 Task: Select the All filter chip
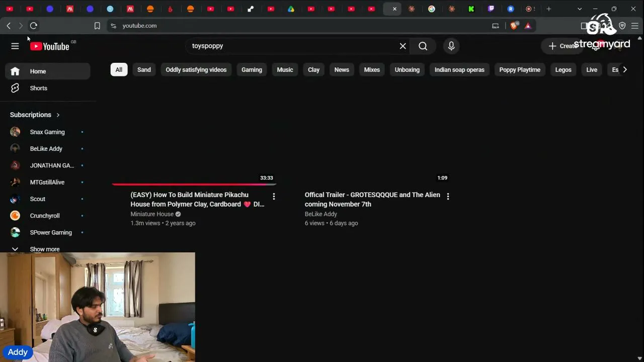[x=119, y=70]
